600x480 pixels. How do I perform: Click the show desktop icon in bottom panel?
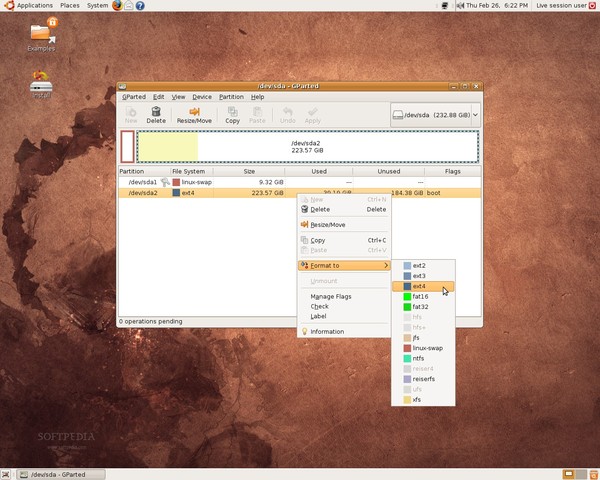click(6, 475)
